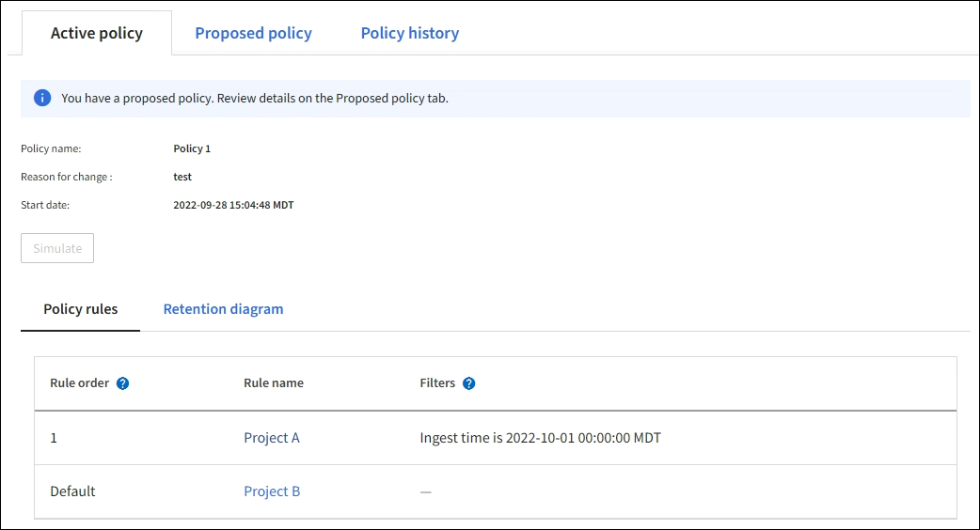Open the Policy history tab

409,33
